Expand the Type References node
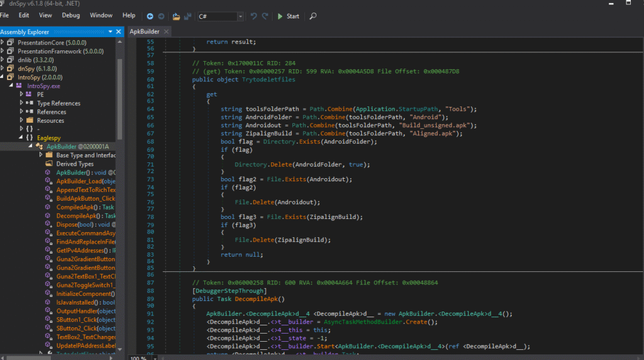 coord(21,103)
